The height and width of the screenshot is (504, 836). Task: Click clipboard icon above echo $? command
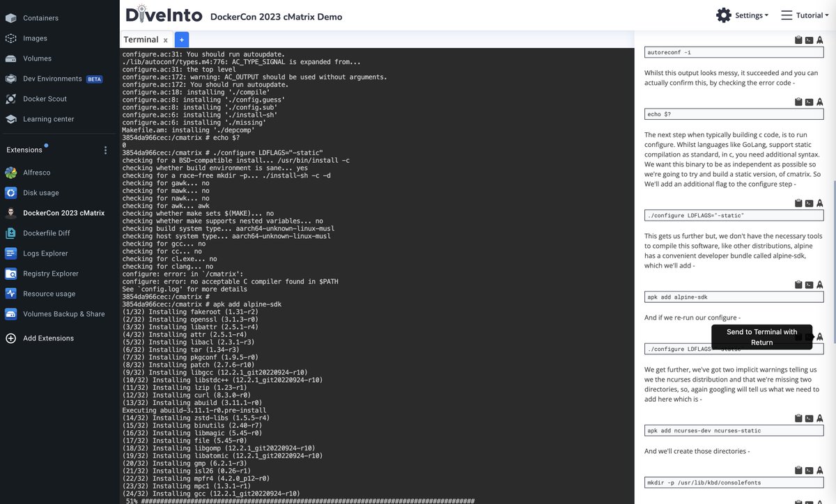[798, 102]
